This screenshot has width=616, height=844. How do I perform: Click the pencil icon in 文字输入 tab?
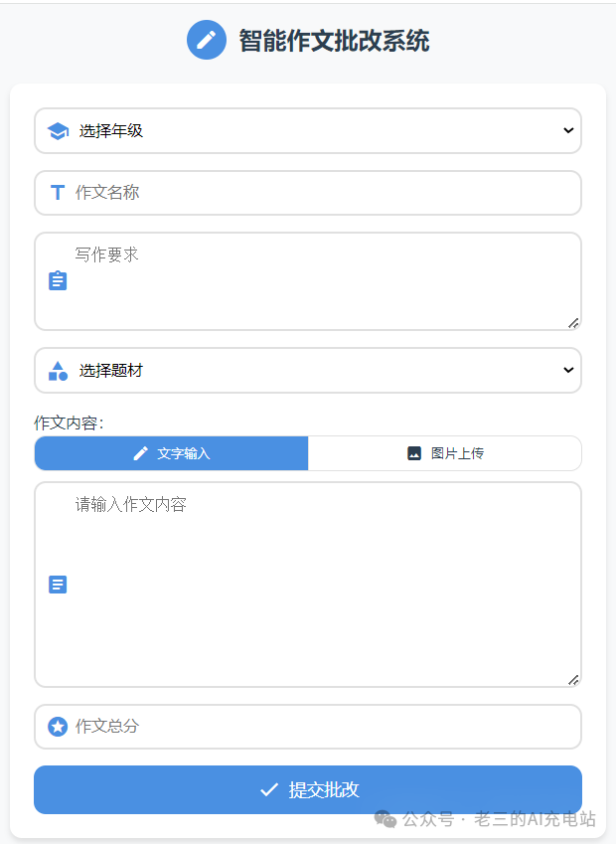pyautogui.click(x=140, y=453)
